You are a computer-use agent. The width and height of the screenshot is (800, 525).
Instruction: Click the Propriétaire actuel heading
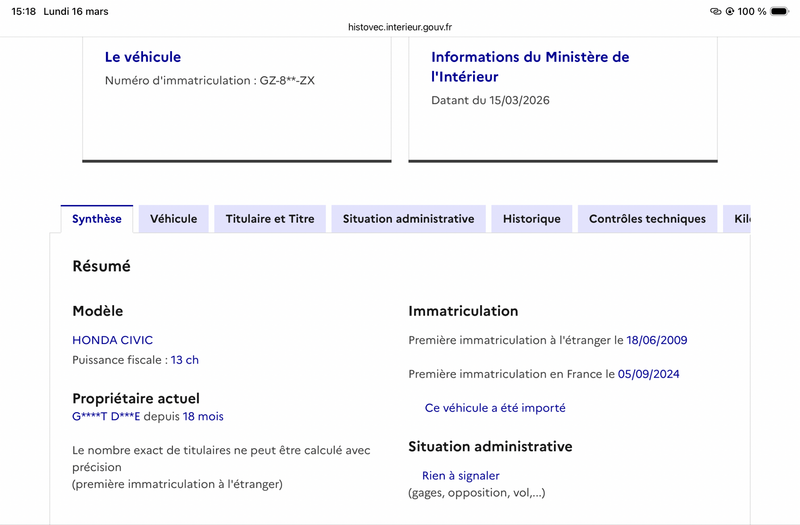tap(136, 398)
